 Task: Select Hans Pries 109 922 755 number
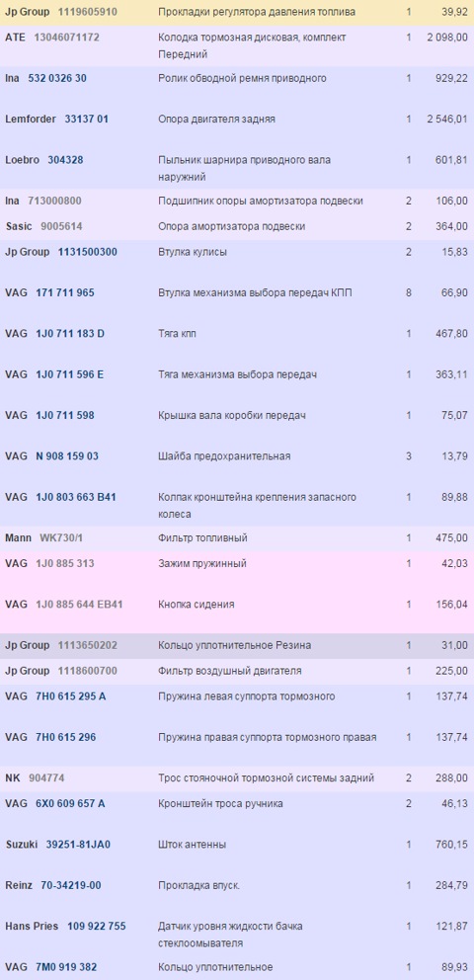(x=97, y=927)
